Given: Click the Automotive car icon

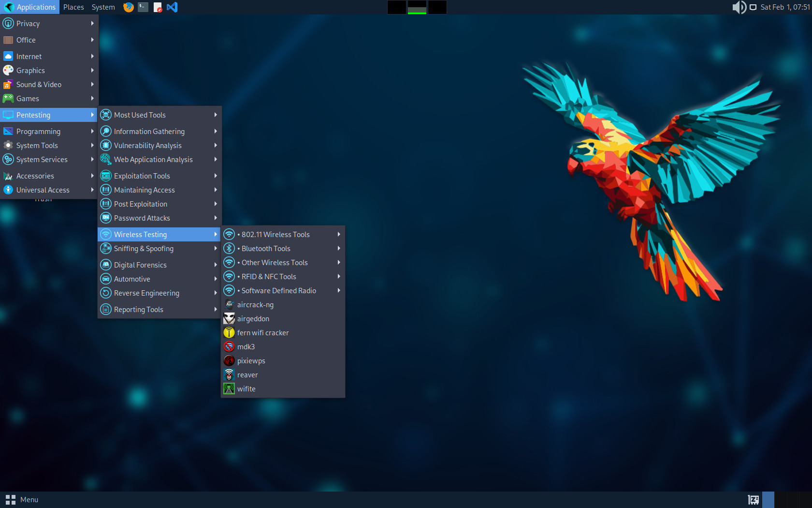Looking at the screenshot, I should click(106, 279).
